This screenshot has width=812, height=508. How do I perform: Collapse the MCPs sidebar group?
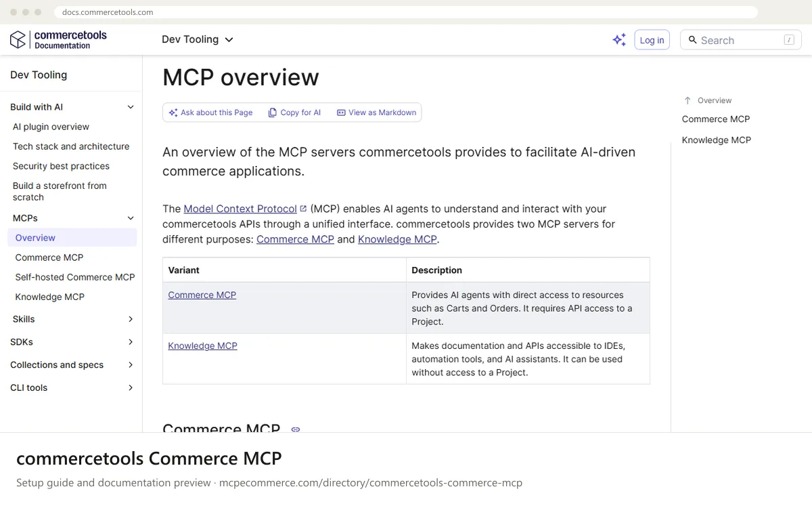click(131, 218)
